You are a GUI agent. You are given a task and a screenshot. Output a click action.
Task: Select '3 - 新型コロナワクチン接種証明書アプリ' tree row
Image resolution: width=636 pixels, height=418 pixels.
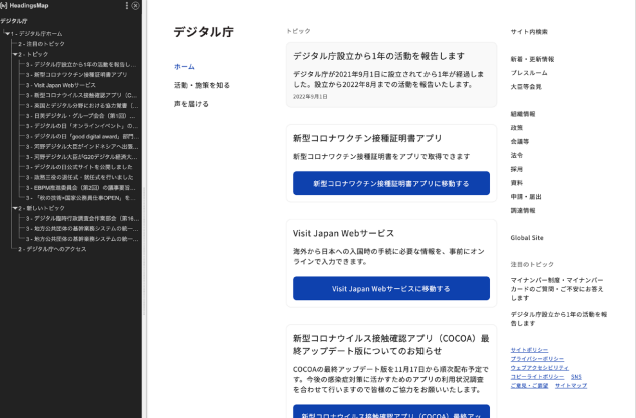(77, 75)
